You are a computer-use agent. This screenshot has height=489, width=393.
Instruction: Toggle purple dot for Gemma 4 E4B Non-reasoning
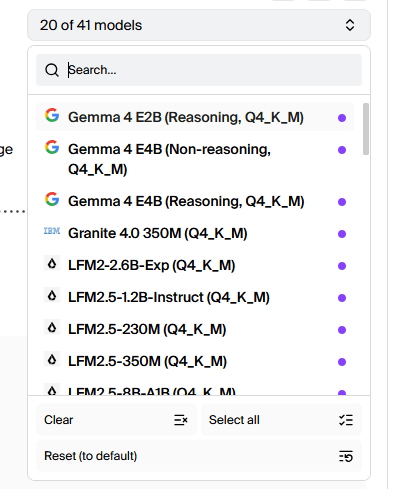(x=342, y=150)
